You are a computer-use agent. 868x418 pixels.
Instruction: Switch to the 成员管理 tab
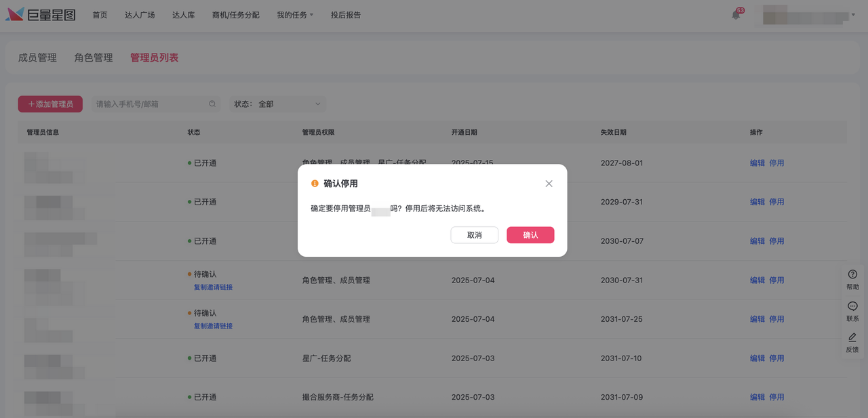point(37,58)
